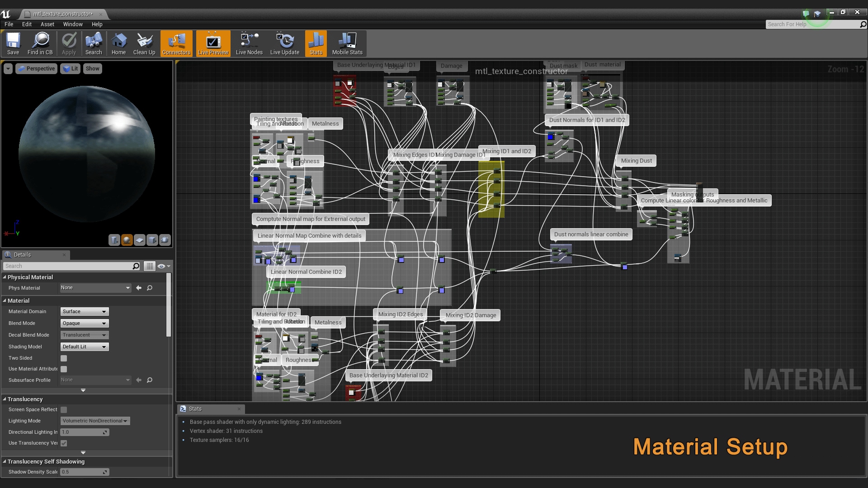This screenshot has width=868, height=488.
Task: Open material Stats from the toolbar
Action: pyautogui.click(x=316, y=43)
